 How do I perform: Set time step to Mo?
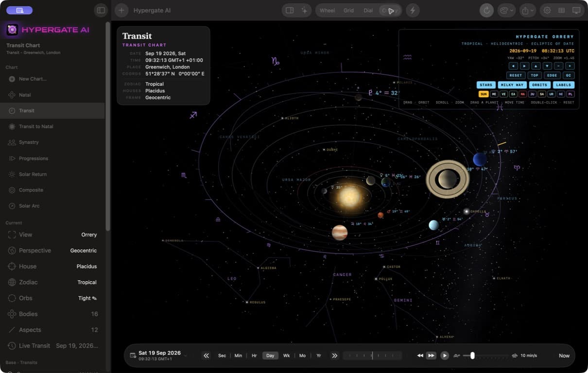[x=302, y=356]
